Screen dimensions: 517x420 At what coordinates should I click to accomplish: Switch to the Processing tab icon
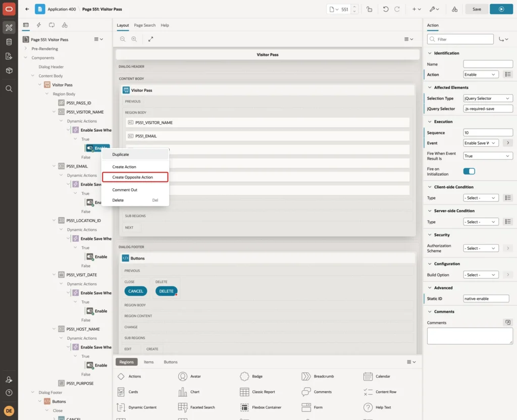tap(52, 25)
